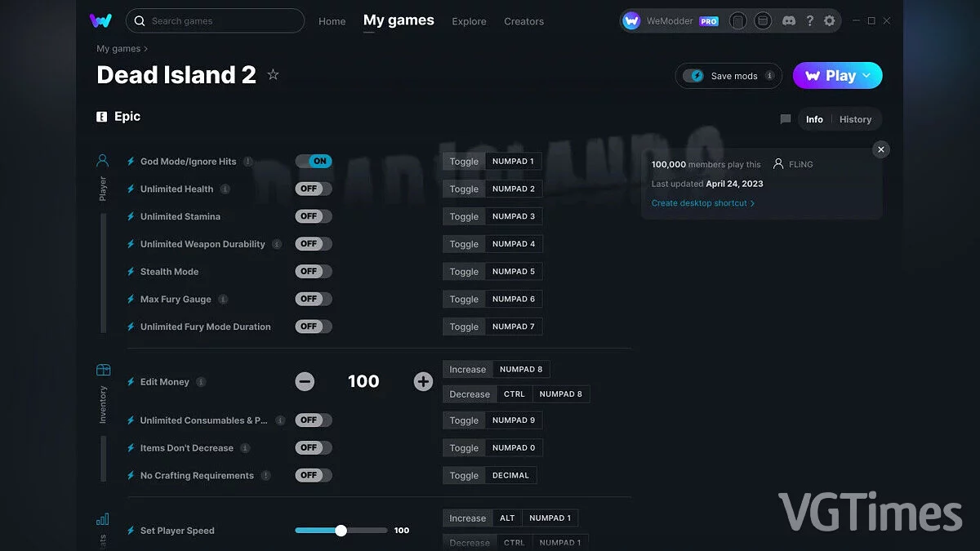Favorite Dead Island 2 with star icon
The width and height of the screenshot is (980, 551).
pyautogui.click(x=273, y=75)
